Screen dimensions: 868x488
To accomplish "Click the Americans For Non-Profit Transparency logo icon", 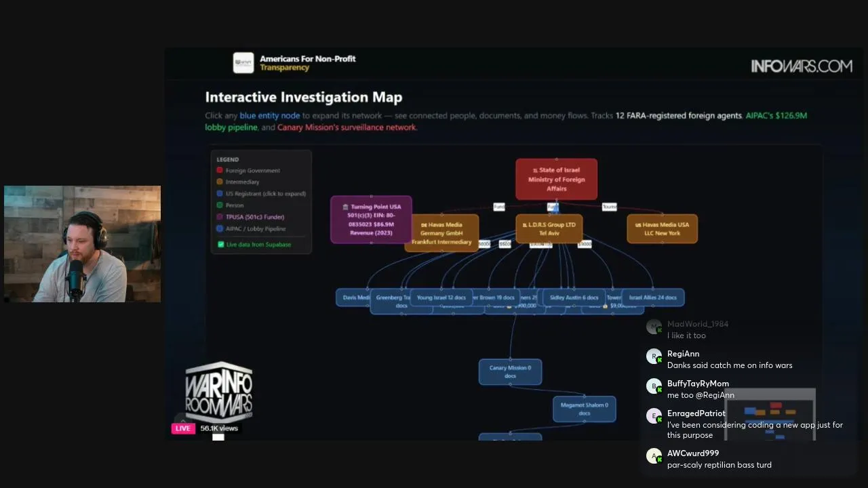I will tap(243, 63).
